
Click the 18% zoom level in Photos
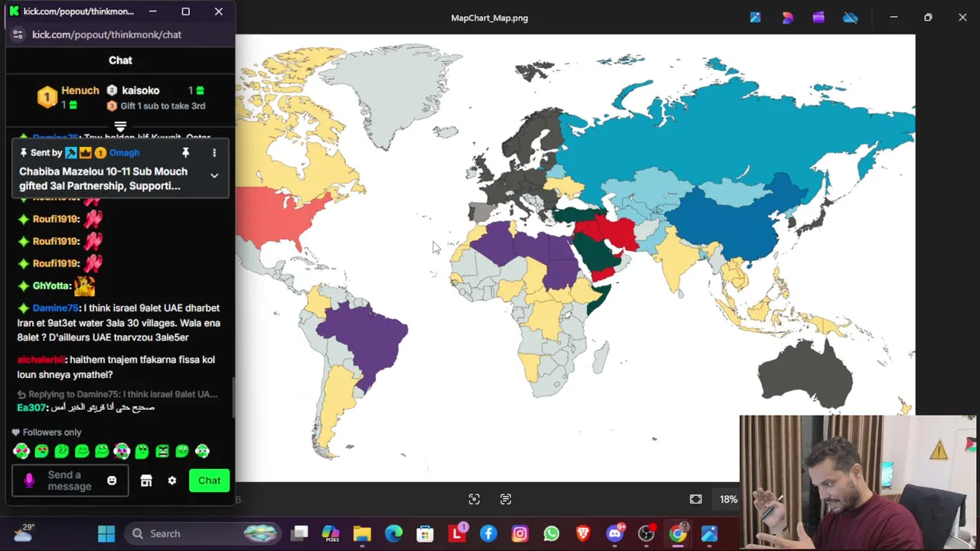pos(728,499)
